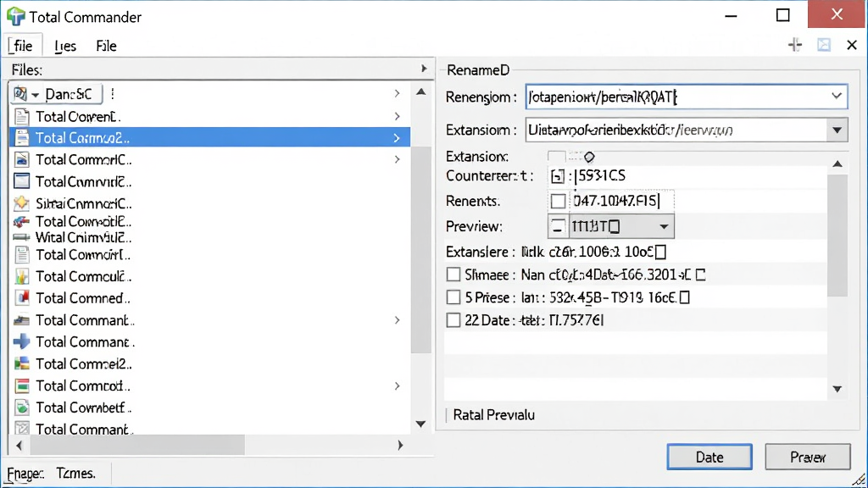Click chart icon beside 'Total Commoulc..'
The width and height of the screenshot is (868, 488).
(x=21, y=276)
